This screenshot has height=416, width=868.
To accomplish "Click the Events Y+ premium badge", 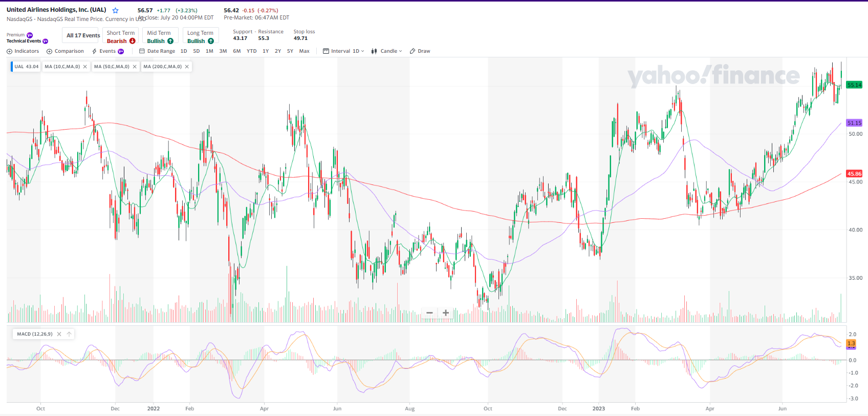I will pyautogui.click(x=121, y=51).
